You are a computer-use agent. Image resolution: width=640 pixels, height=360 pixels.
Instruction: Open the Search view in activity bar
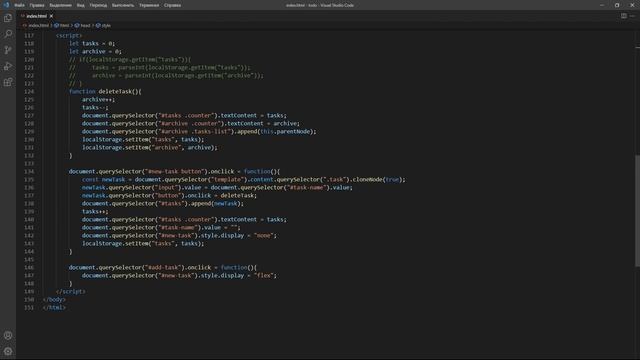(8, 34)
